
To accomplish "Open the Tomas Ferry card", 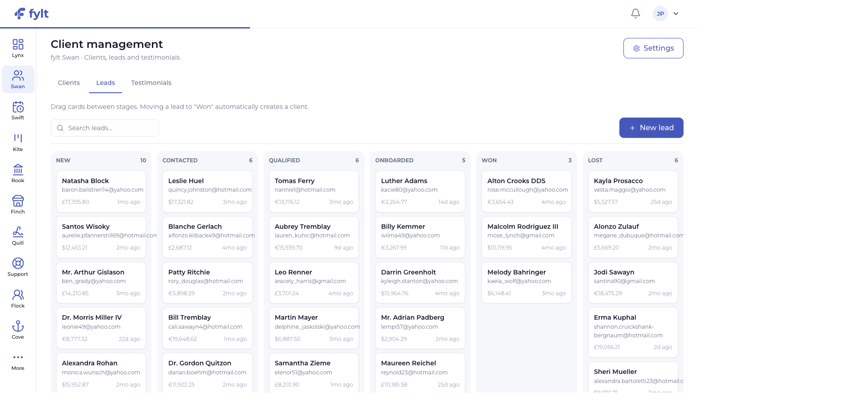I will 314,191.
